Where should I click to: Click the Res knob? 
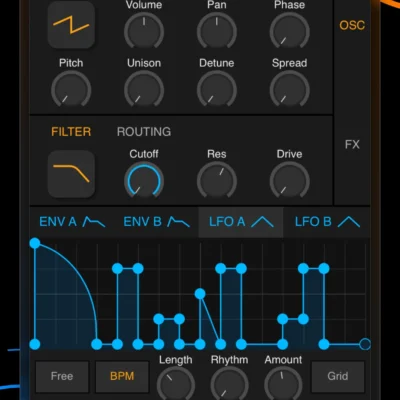tap(217, 181)
